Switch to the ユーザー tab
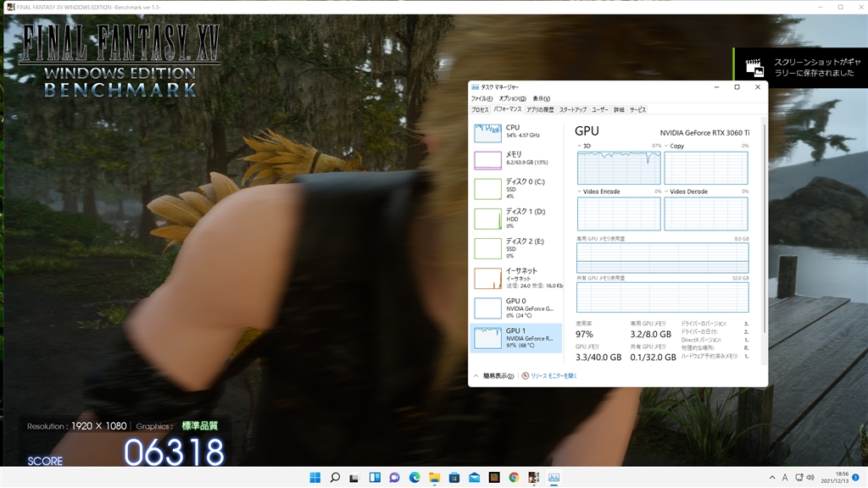This screenshot has height=488, width=868. click(x=599, y=109)
